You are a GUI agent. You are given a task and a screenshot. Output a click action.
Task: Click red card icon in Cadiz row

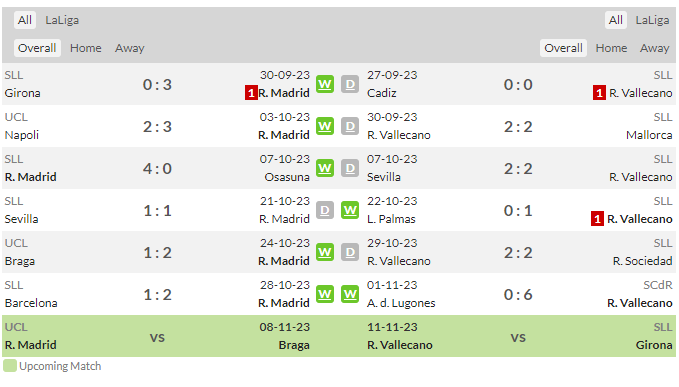(x=599, y=93)
